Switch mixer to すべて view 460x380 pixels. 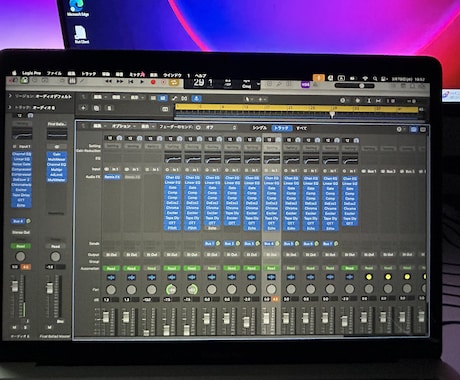301,128
